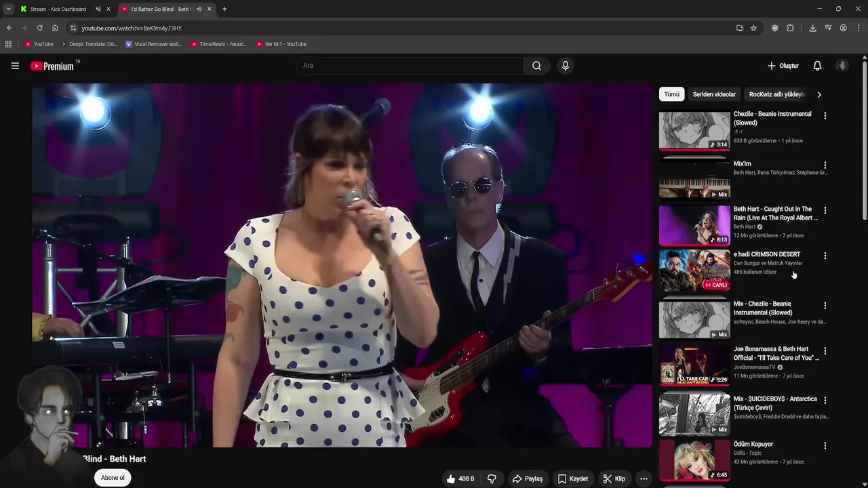Open options for e hadi CRIMSON DESERT
The height and width of the screenshot is (488, 868).
825,256
